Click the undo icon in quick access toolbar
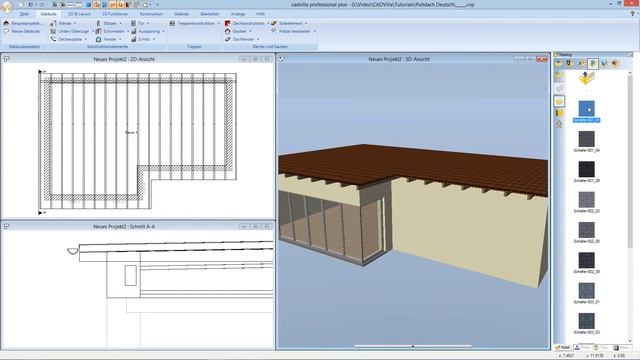Screen dimensions: 640x360 [31, 5]
